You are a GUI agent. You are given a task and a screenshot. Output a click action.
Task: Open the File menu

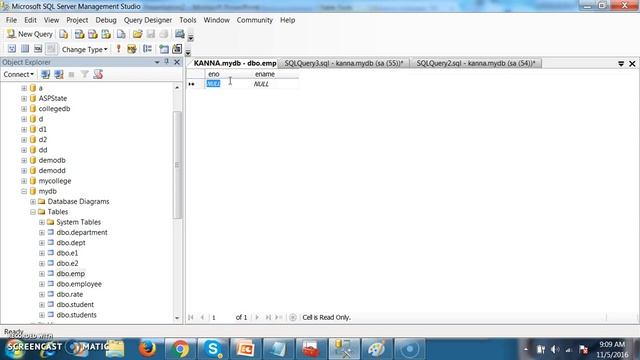point(11,20)
